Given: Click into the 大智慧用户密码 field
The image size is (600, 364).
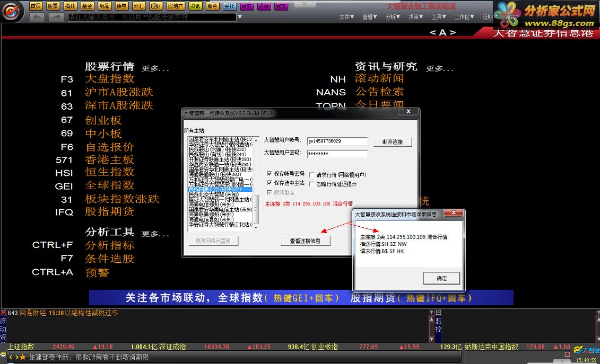Looking at the screenshot, I should point(337,154).
